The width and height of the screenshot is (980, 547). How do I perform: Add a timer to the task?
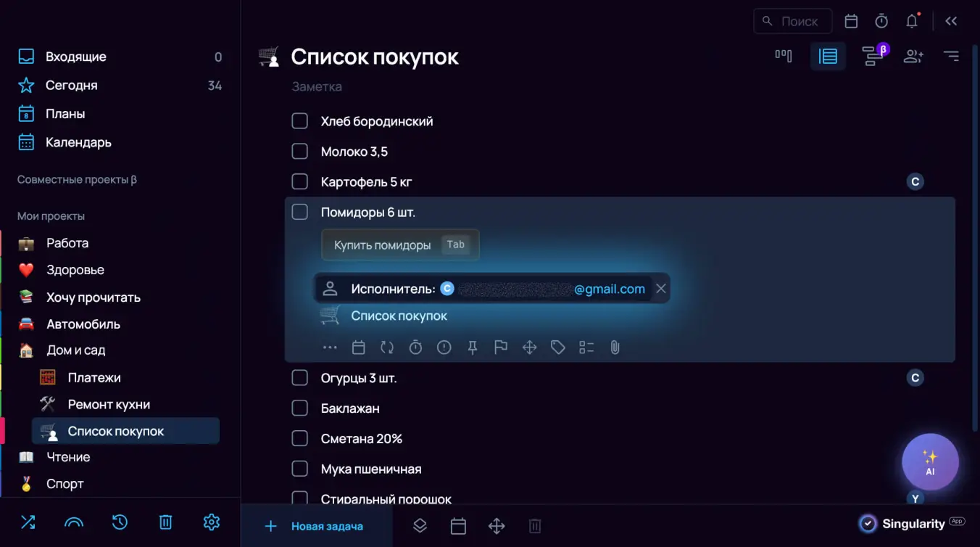tap(415, 347)
